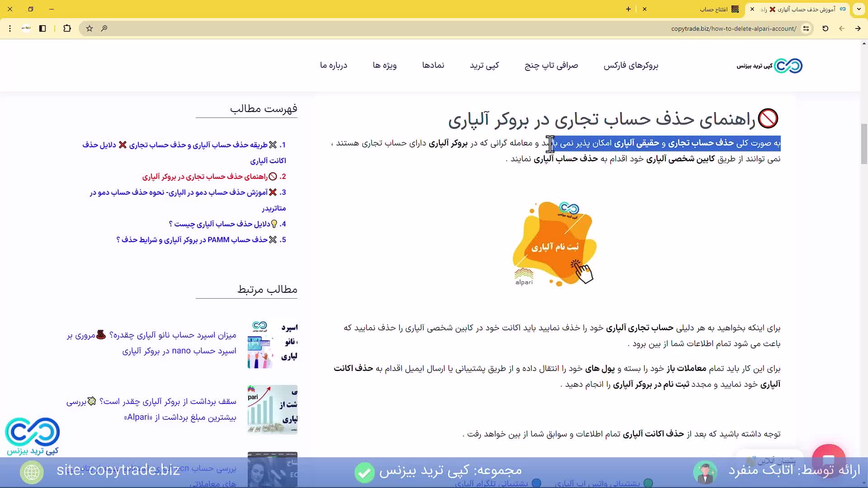Open the Chrome three-dot menu
Viewport: 868px width, 488px height.
click(x=9, y=28)
